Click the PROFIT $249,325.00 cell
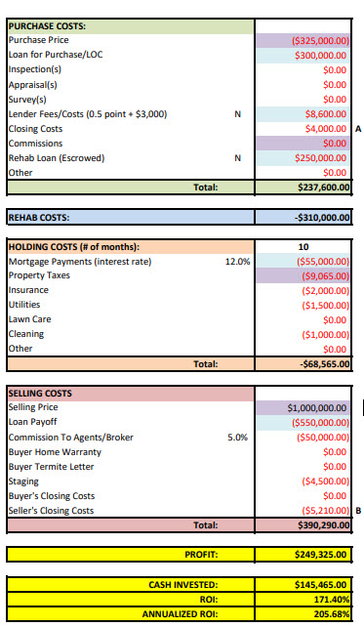The image size is (364, 627). click(x=303, y=555)
